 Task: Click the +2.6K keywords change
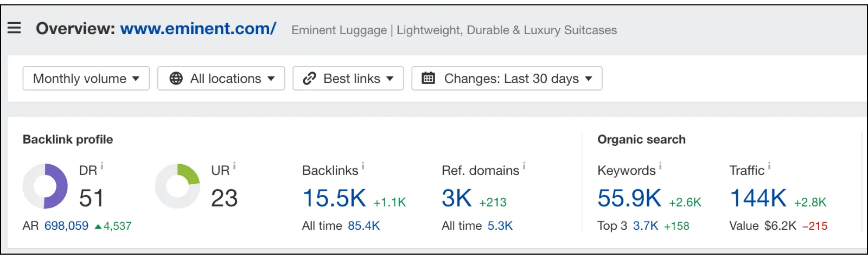click(x=685, y=203)
